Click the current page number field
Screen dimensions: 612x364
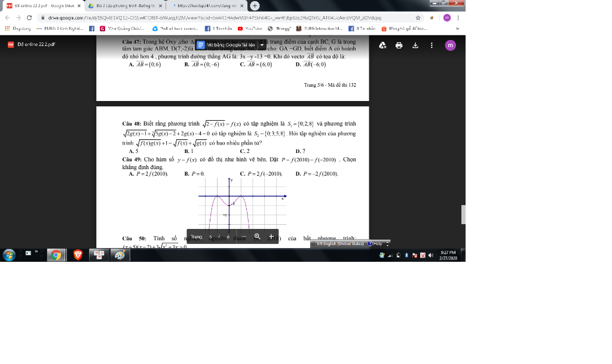tap(211, 237)
